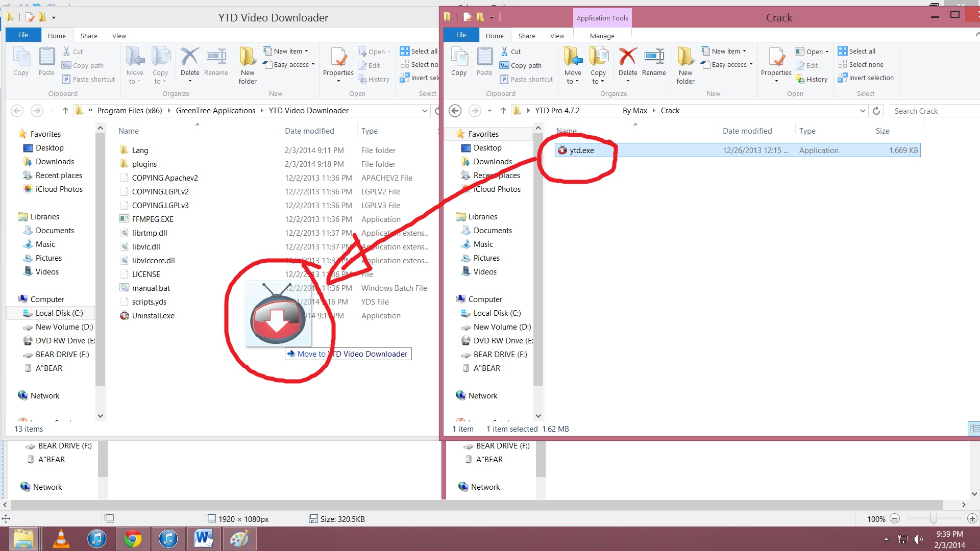The width and height of the screenshot is (980, 551).
Task: Expand address bar dropdown in YTD Video Downloader window
Action: point(425,111)
